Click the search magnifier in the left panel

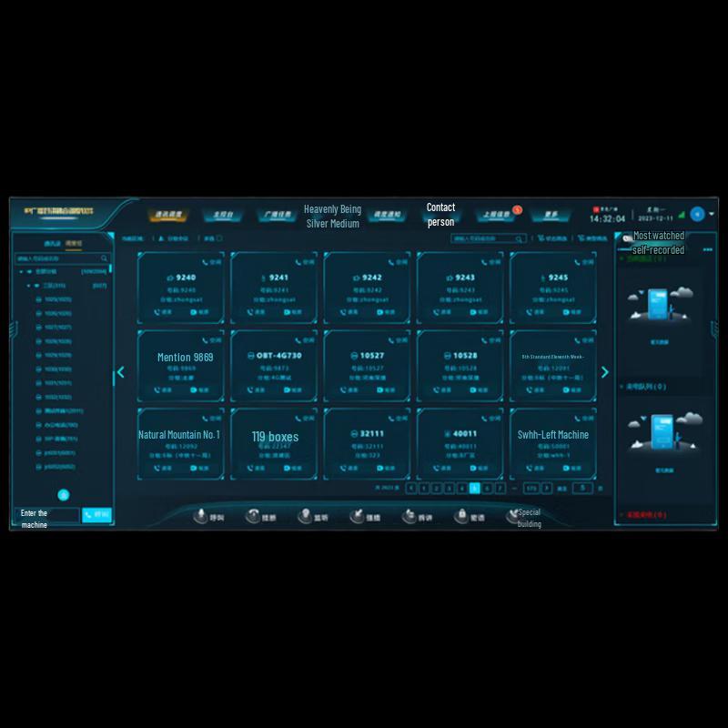tap(104, 258)
